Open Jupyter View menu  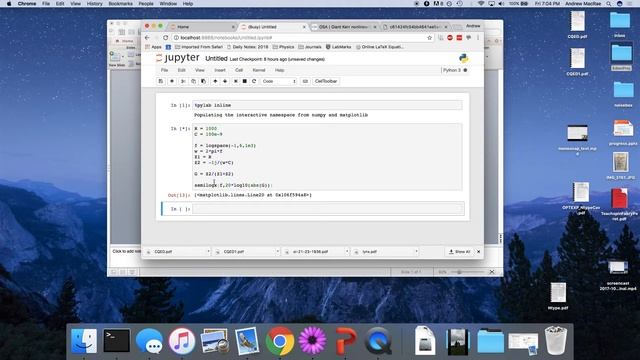click(199, 70)
